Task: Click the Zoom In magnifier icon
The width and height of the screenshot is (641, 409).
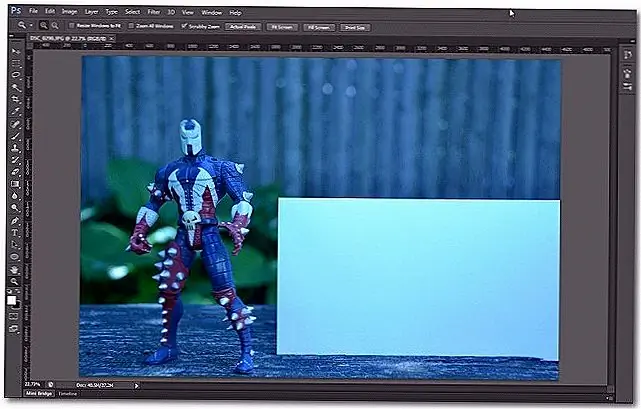Action: [42, 27]
